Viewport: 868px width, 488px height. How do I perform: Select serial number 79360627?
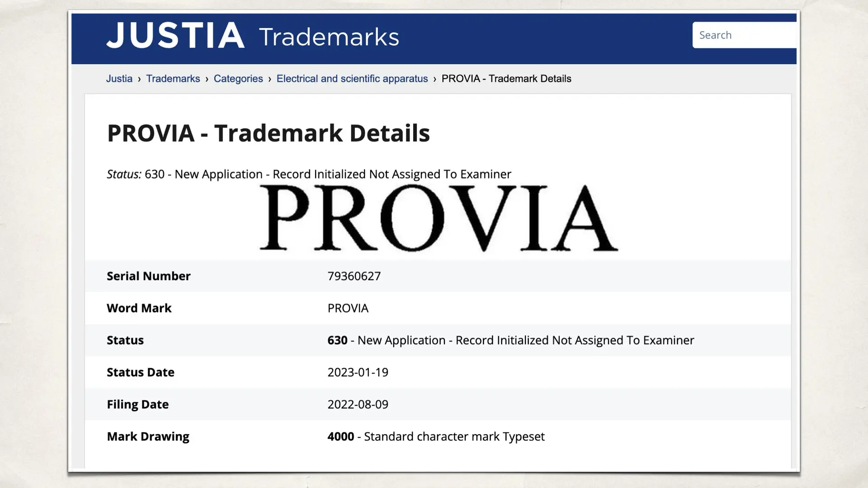[354, 276]
